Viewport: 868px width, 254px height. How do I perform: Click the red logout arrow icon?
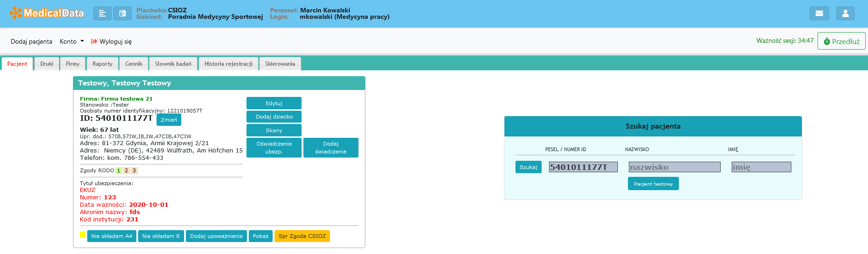(x=94, y=41)
